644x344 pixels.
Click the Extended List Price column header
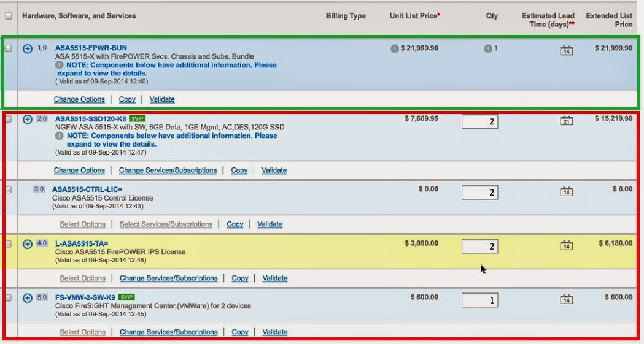[609, 20]
